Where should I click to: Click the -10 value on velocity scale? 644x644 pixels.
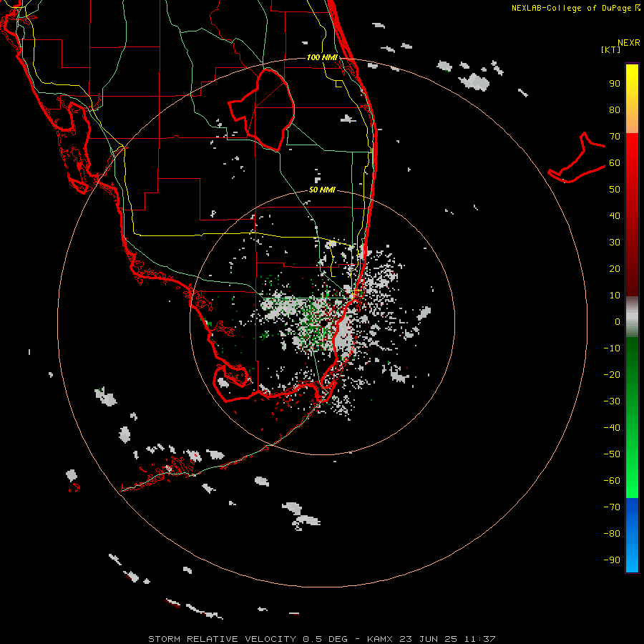pyautogui.click(x=612, y=348)
